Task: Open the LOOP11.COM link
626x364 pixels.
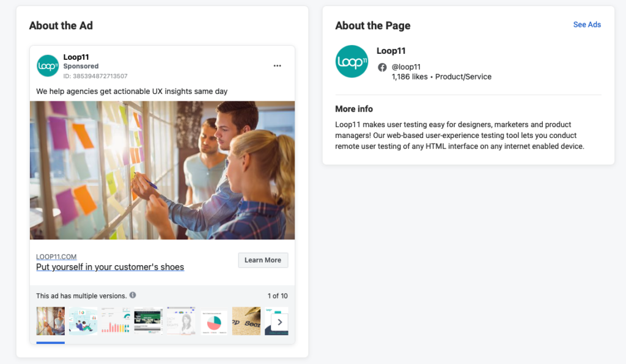Action: (56, 257)
